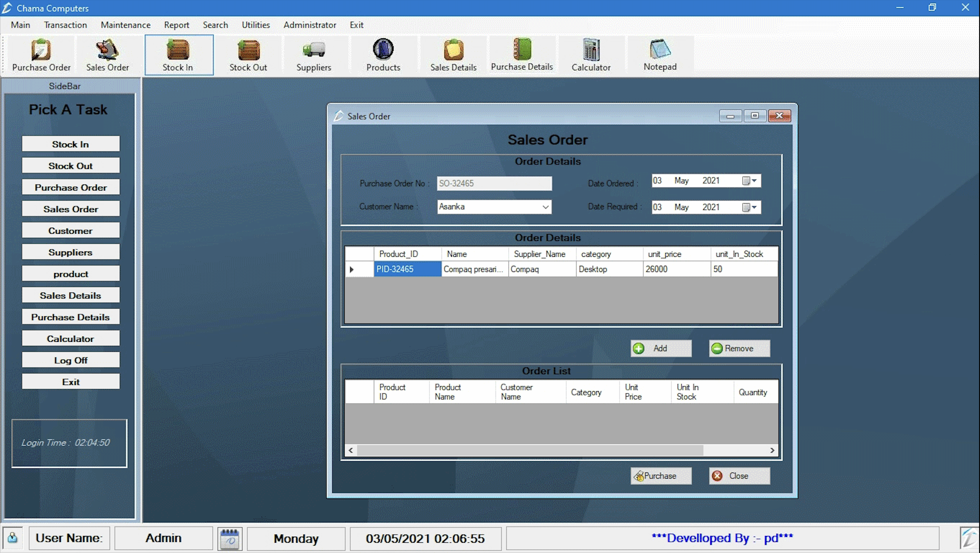The height and width of the screenshot is (553, 980).
Task: Select the Stock Out toolbar icon
Action: (x=248, y=55)
